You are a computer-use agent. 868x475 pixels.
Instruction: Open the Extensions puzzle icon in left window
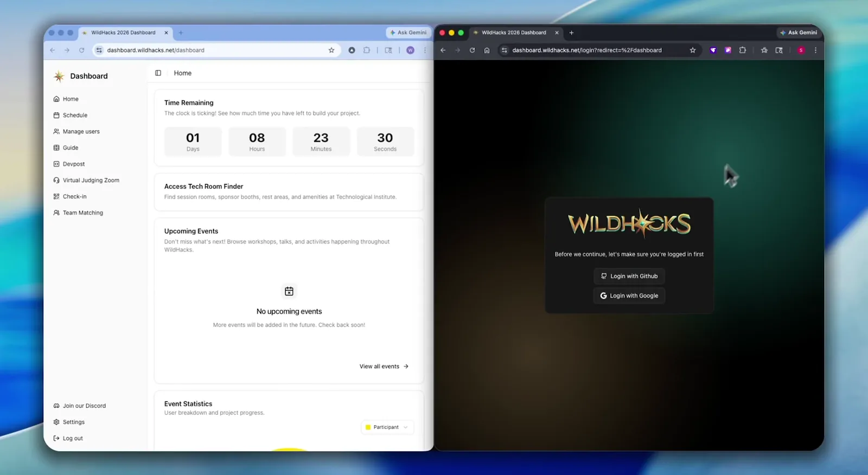pyautogui.click(x=367, y=50)
